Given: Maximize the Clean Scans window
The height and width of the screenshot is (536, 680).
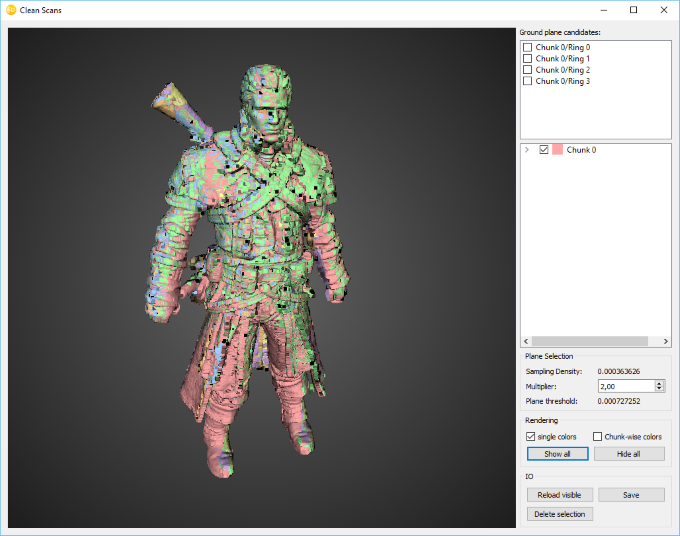Looking at the screenshot, I should click(633, 10).
